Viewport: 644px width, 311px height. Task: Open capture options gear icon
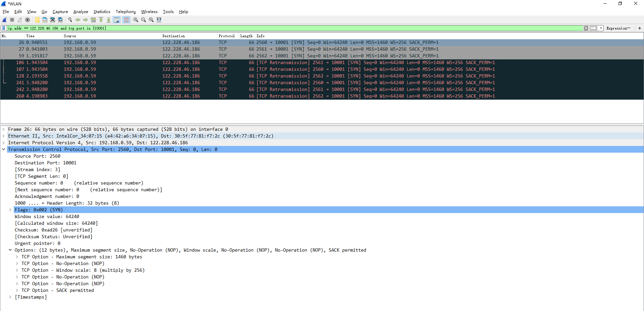[28, 20]
